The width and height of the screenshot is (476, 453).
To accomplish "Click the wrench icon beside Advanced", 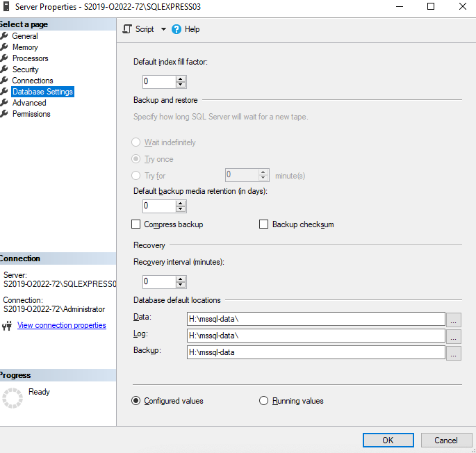I will (4, 103).
